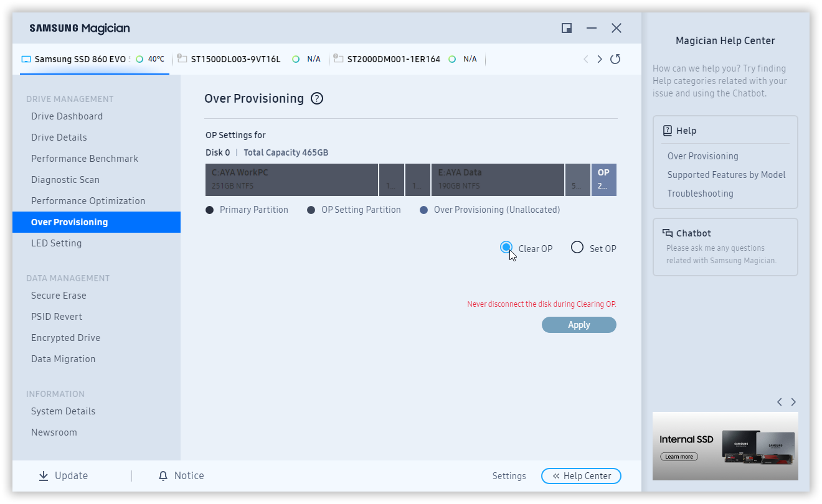Select the Clear OP radio button

506,248
